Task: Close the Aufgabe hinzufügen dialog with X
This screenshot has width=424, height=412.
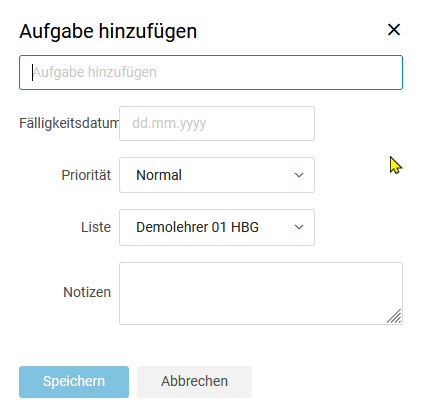Action: (x=394, y=30)
